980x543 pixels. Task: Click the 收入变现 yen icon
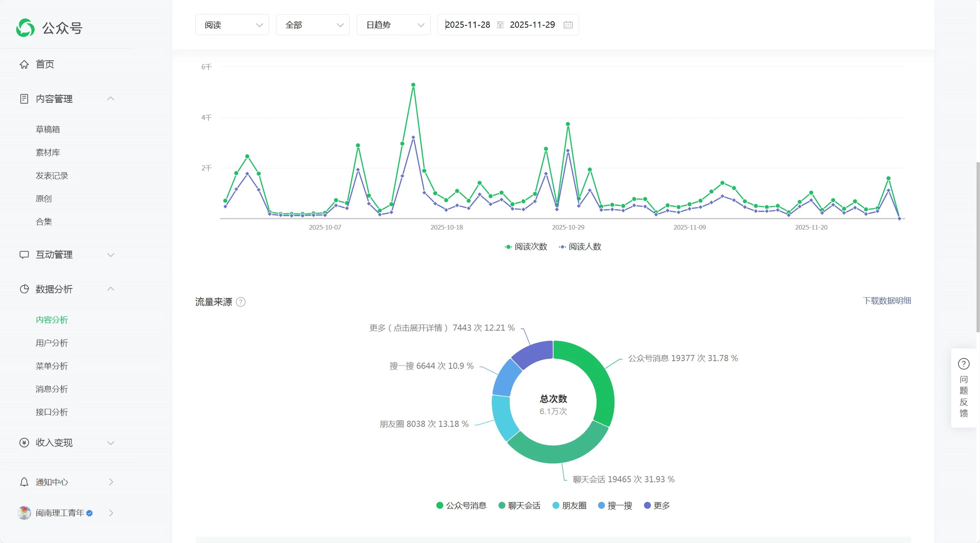[24, 443]
